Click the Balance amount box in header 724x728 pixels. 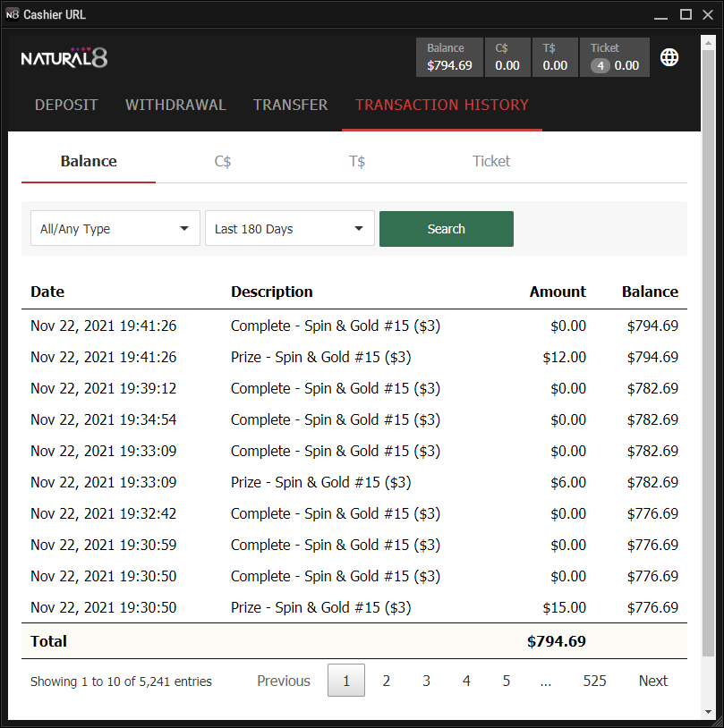point(449,57)
